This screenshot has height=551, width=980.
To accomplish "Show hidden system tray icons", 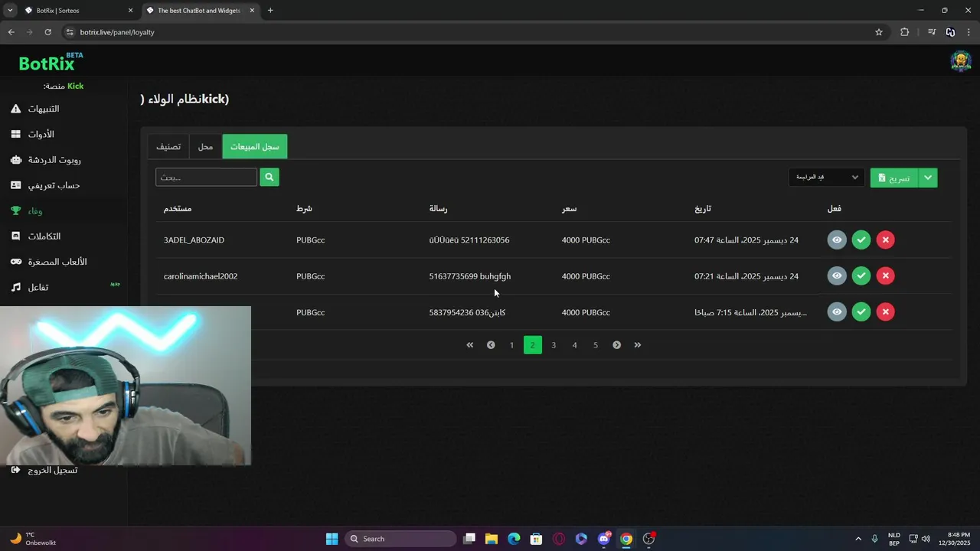I will pos(858,539).
